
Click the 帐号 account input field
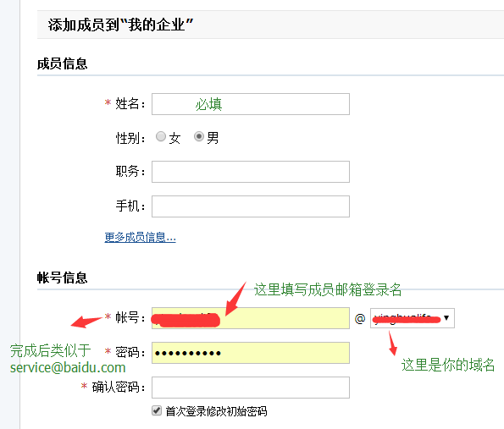[251, 318]
